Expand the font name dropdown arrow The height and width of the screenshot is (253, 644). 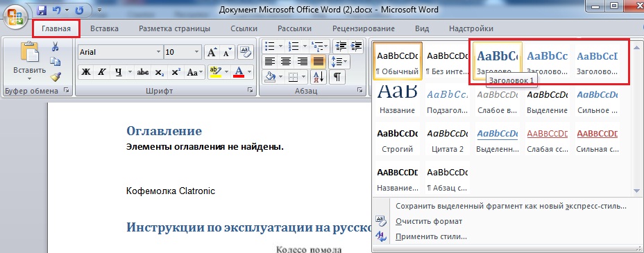[159, 52]
